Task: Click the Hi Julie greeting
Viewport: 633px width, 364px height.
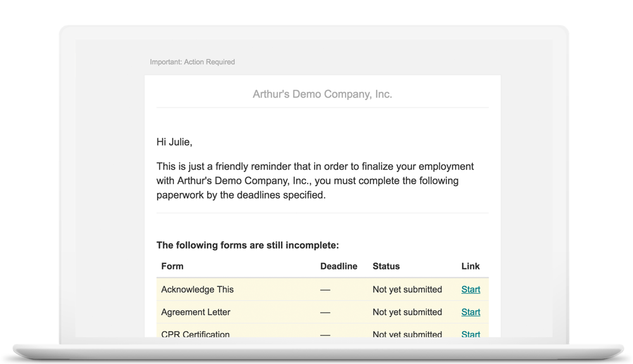Action: pos(174,142)
